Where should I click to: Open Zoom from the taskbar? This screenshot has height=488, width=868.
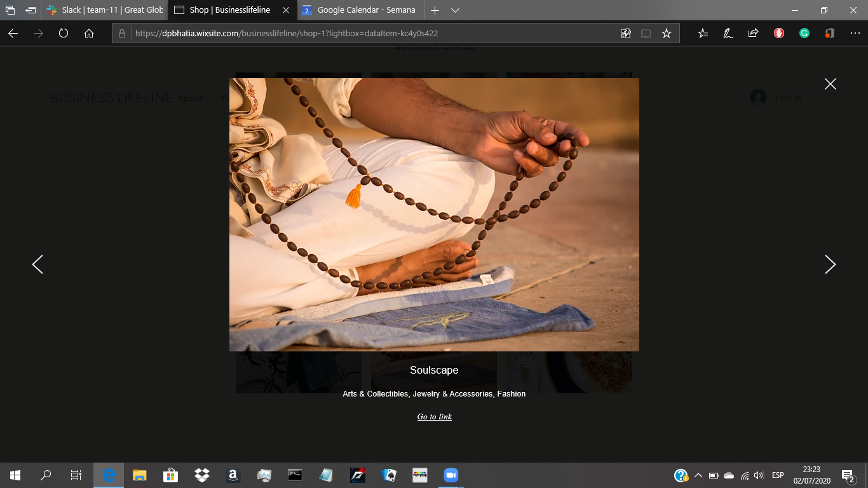(x=451, y=475)
